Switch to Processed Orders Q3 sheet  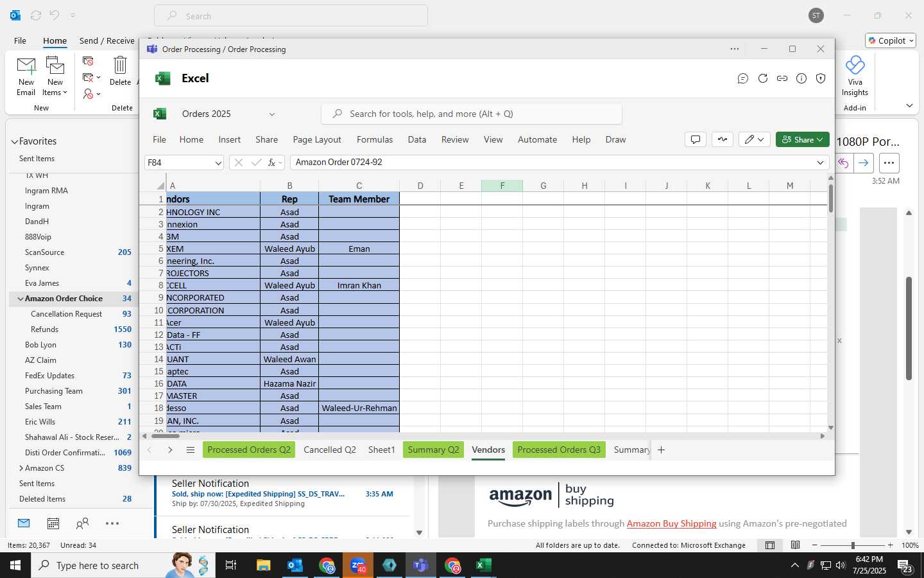[559, 450]
